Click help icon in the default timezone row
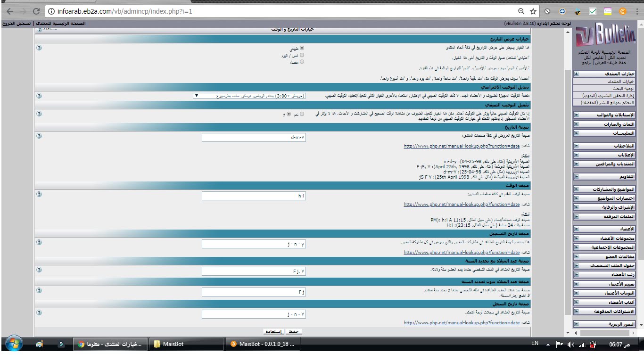Screen dimensions: 644x362 [x=39, y=96]
